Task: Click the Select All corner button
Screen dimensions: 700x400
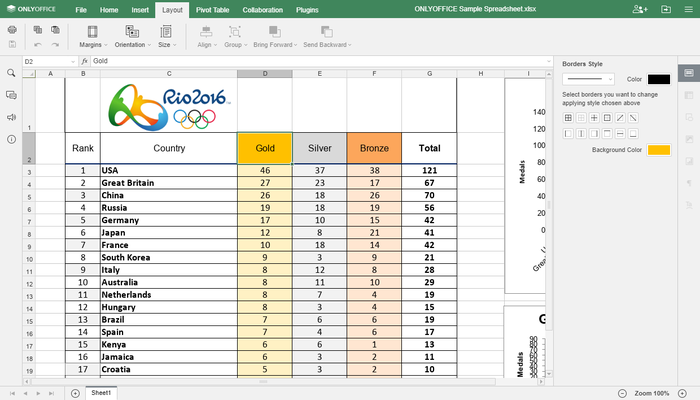Action: pos(29,74)
